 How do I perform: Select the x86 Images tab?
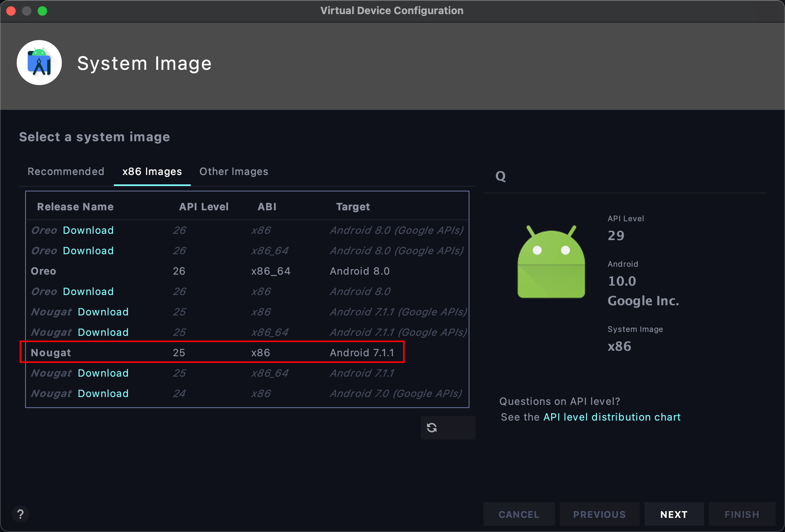(x=152, y=171)
